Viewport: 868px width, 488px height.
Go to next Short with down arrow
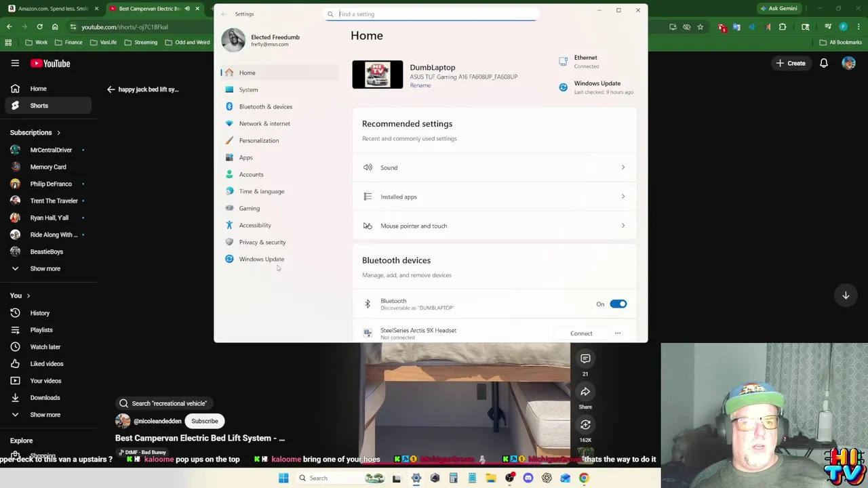click(x=846, y=296)
